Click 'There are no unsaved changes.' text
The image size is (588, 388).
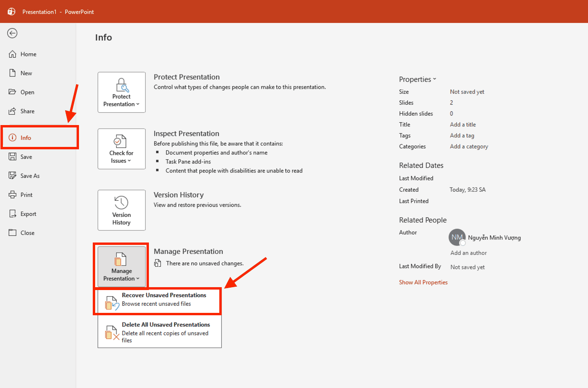205,263
